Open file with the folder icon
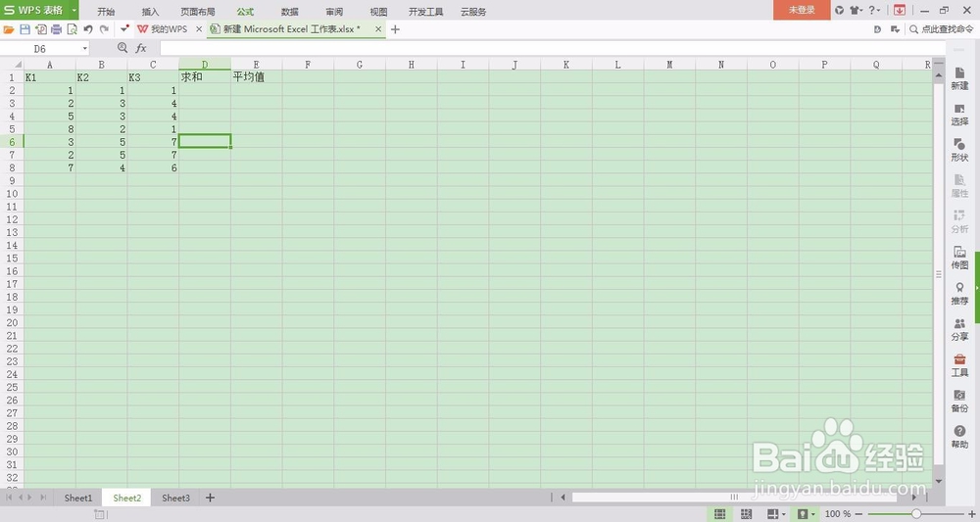980x522 pixels. 9,29
